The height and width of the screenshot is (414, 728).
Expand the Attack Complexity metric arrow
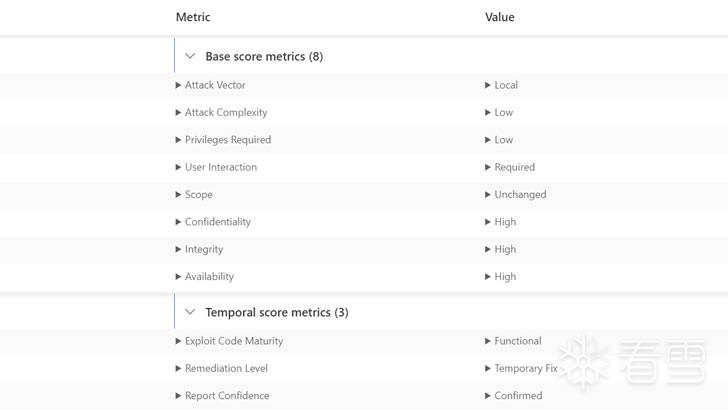click(x=178, y=112)
